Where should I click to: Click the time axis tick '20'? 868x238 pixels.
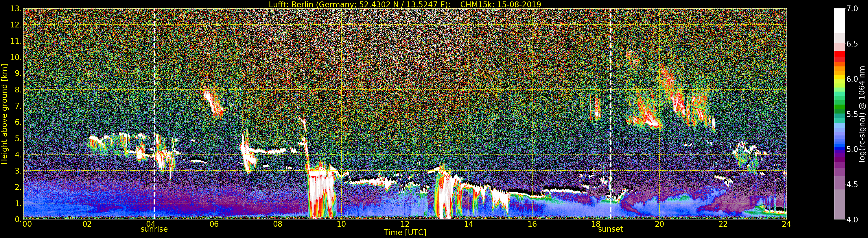659,224
